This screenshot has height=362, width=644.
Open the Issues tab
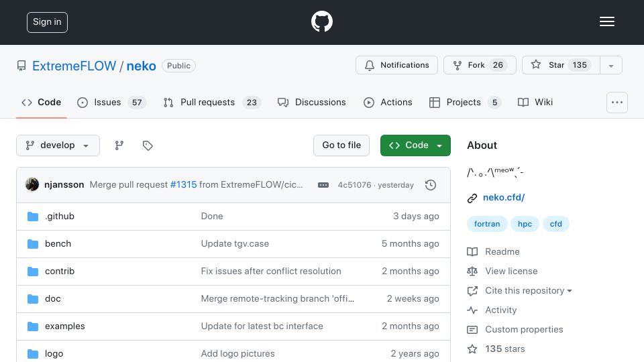111,102
